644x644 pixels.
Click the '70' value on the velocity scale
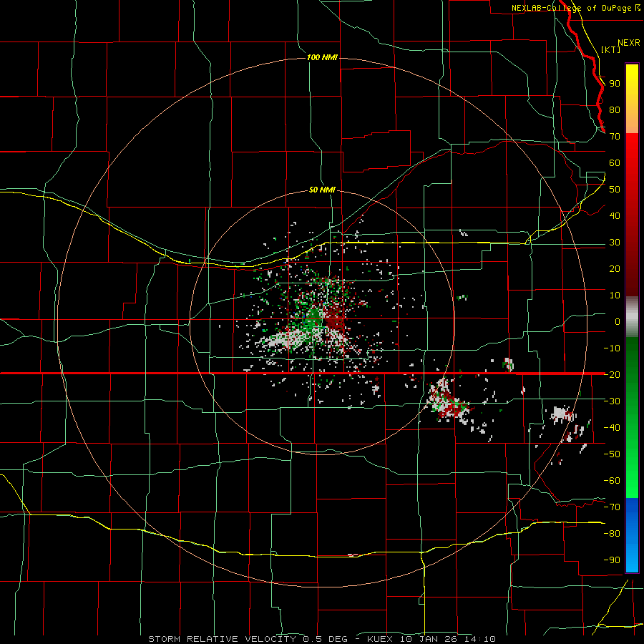615,137
